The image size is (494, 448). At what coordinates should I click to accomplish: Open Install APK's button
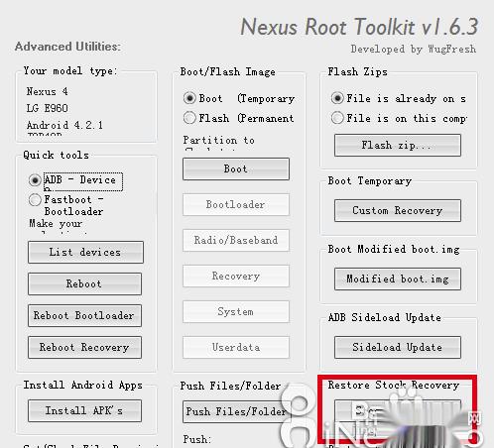(x=84, y=410)
